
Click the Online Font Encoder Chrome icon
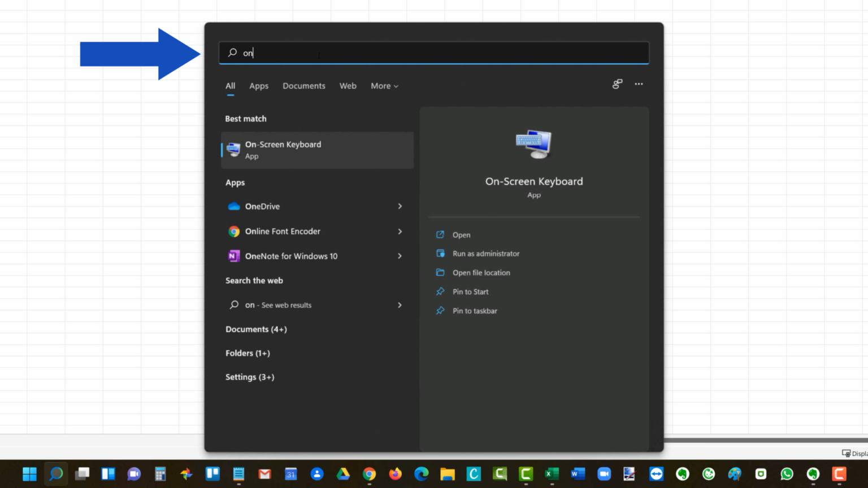[x=234, y=232]
